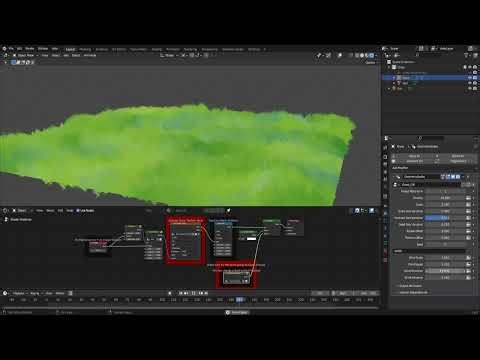Switch to the Layout workspace tab
Image resolution: width=480 pixels, height=360 pixels.
pyautogui.click(x=70, y=49)
